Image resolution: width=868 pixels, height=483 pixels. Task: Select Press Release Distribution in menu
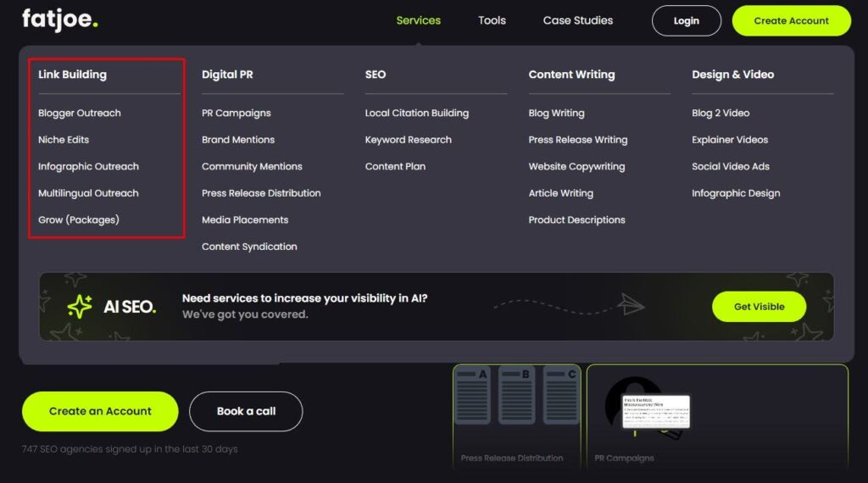261,193
